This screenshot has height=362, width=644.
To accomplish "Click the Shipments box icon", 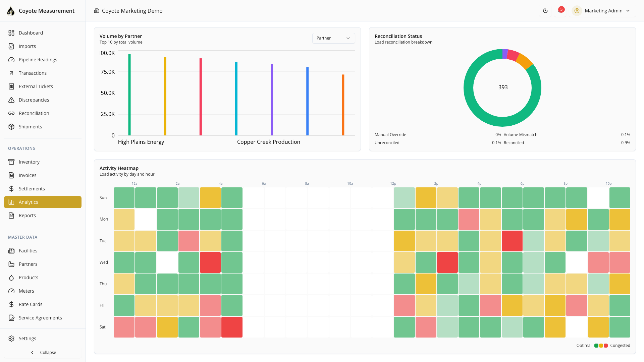I will 11,127.
